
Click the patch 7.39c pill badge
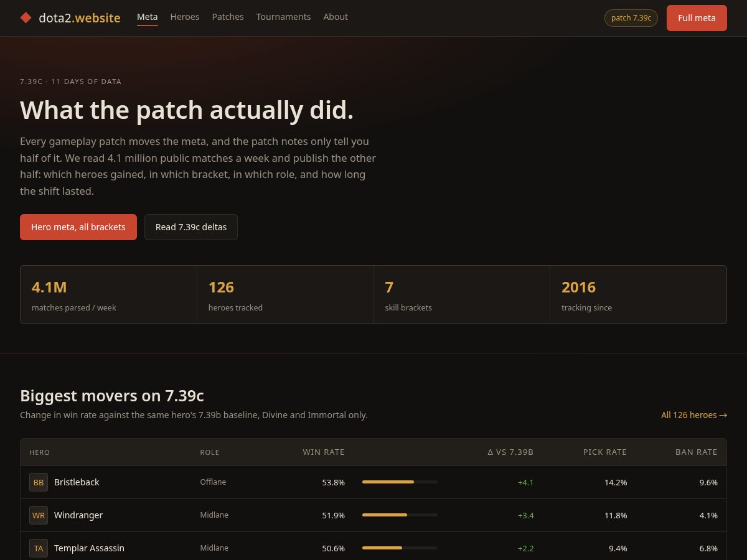(x=631, y=18)
